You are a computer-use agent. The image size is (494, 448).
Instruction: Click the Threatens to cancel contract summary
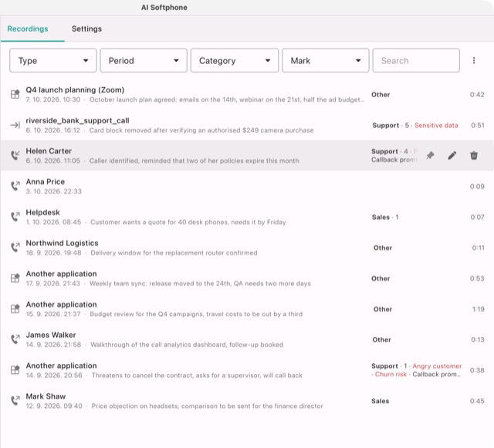coord(197,376)
